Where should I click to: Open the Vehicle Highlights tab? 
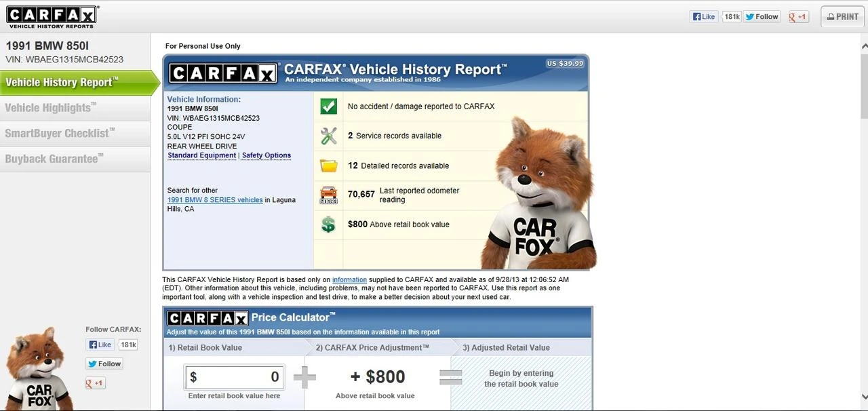click(75, 108)
